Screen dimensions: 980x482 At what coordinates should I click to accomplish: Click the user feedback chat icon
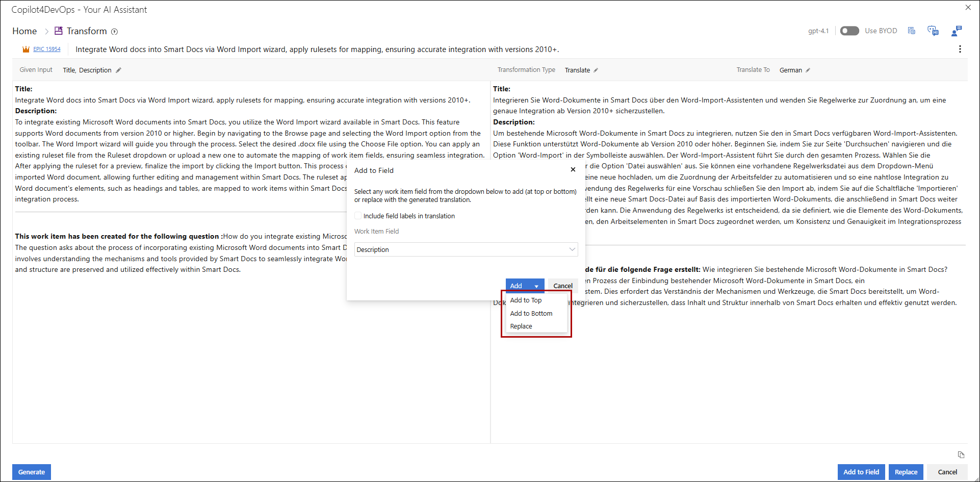pyautogui.click(x=956, y=31)
